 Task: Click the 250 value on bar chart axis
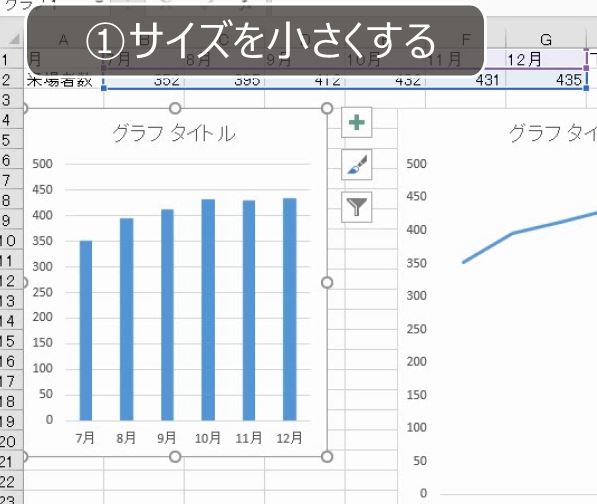pyautogui.click(x=43, y=292)
